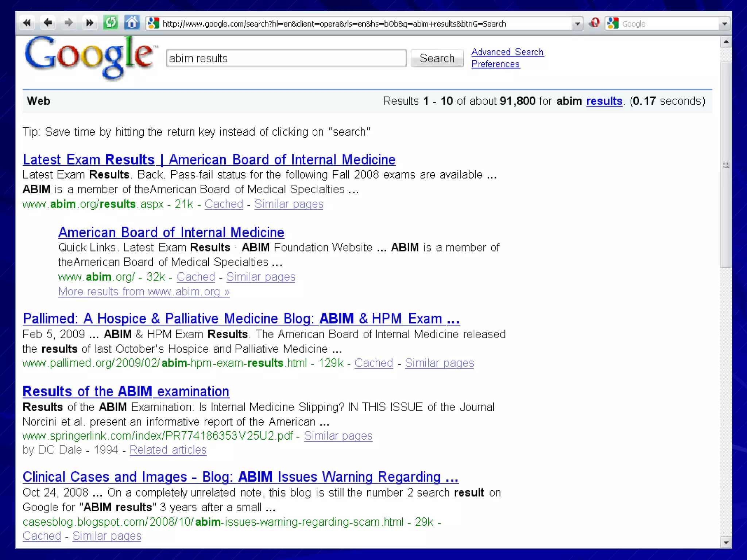747x560 pixels.
Task: Click the scrollbar up arrow
Action: [726, 42]
